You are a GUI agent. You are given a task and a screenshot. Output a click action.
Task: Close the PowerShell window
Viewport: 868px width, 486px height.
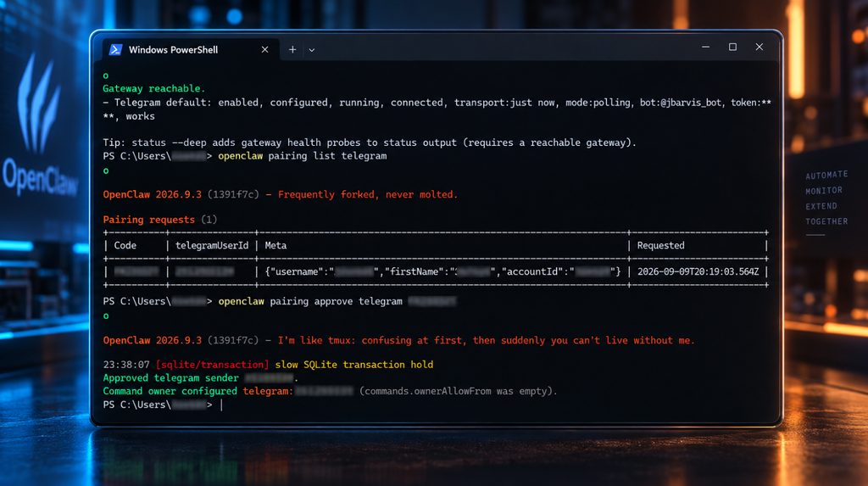click(x=759, y=47)
